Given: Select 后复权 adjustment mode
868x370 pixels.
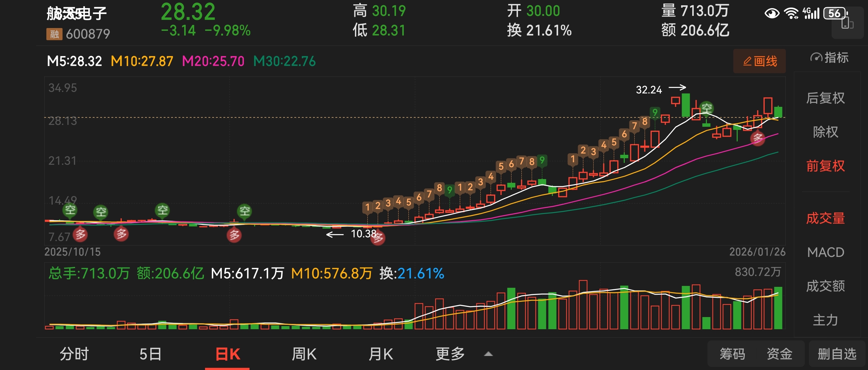Looking at the screenshot, I should [x=825, y=98].
